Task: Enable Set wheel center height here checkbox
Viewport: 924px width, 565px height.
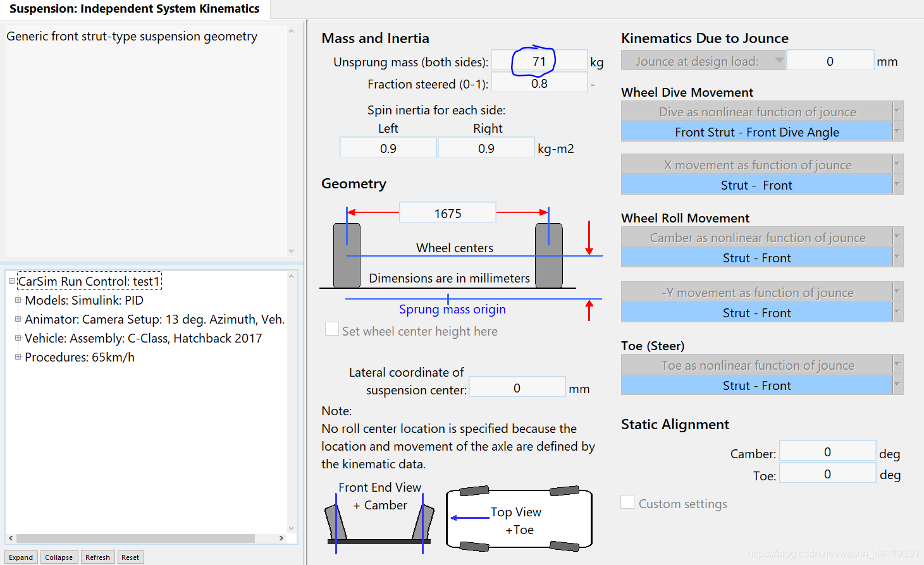Action: click(x=332, y=329)
